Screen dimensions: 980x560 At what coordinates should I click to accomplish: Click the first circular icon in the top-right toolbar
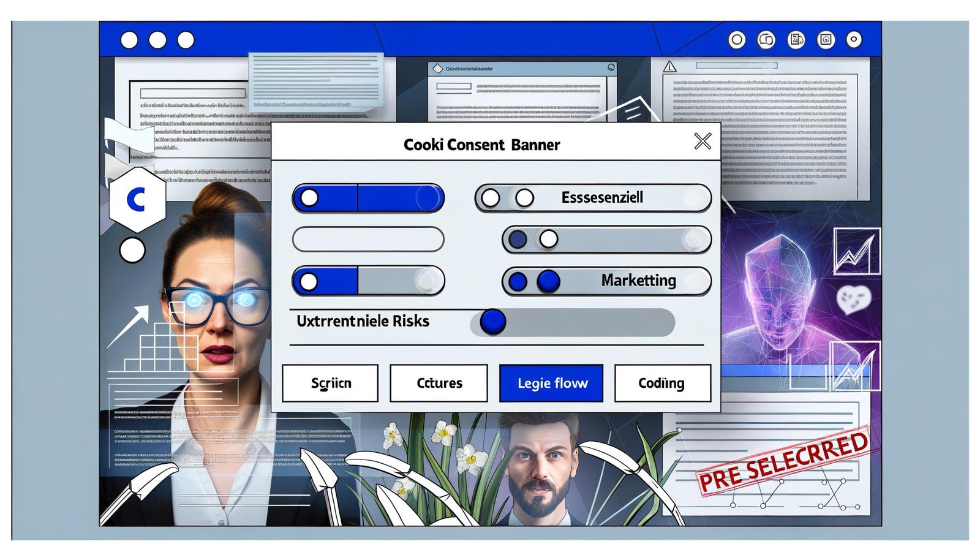tap(737, 40)
